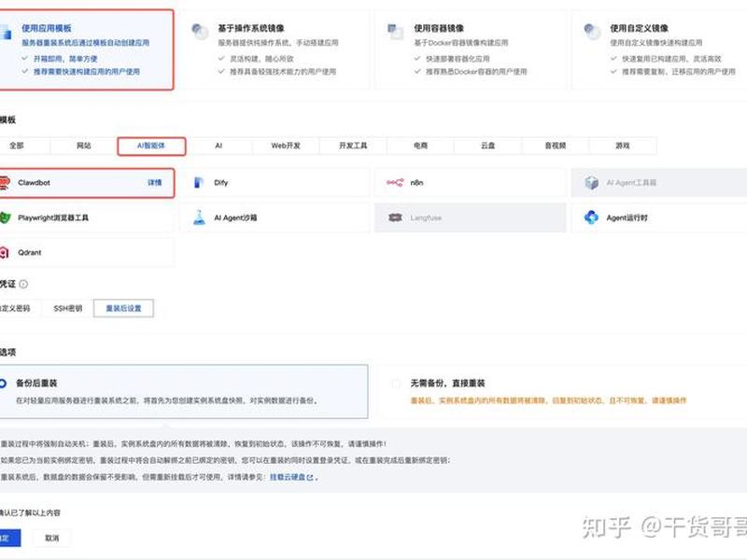Open the AI智能体 template tab
This screenshot has width=747, height=560.
pyautogui.click(x=151, y=146)
